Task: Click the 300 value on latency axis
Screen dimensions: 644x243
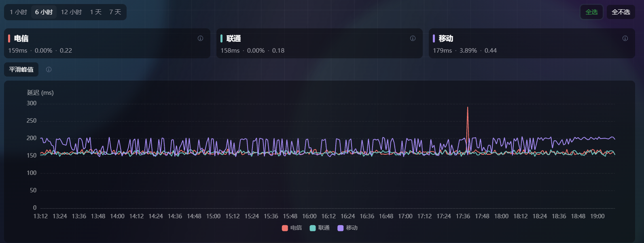Action: coord(32,103)
